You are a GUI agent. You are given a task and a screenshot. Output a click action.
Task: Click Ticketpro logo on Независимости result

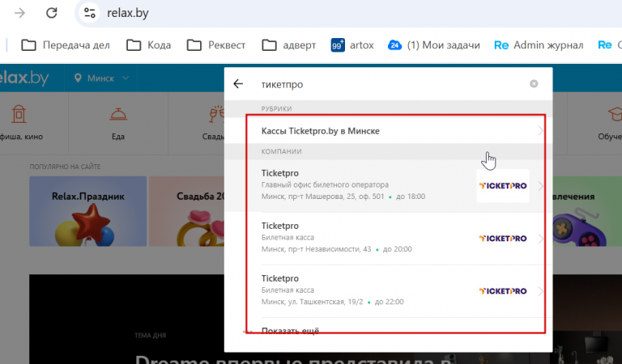point(503,239)
